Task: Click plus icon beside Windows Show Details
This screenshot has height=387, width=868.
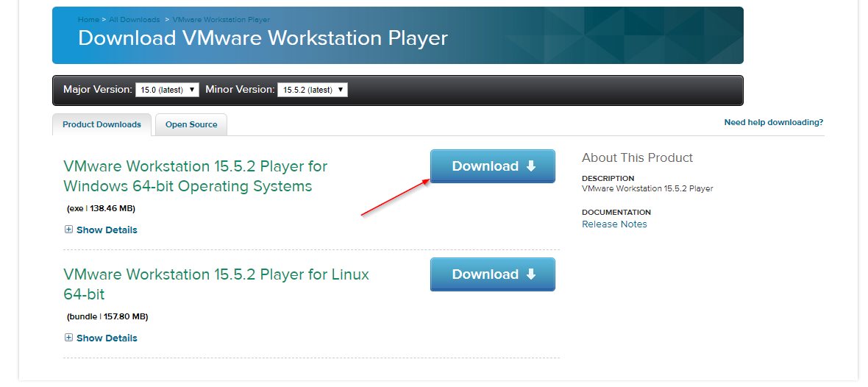Action: (69, 230)
